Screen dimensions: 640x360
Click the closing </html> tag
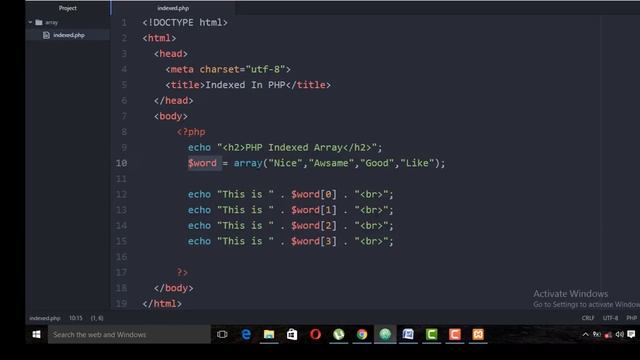(162, 303)
